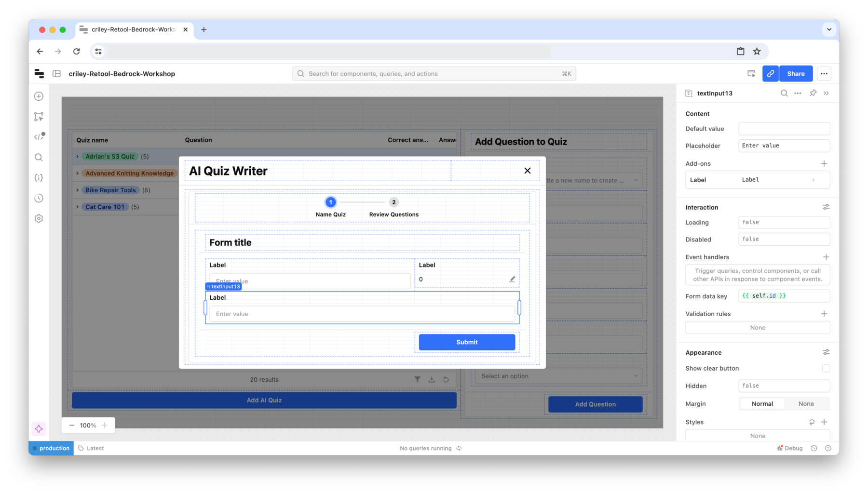Click the pencil icon in number input
Image resolution: width=868 pixels, height=493 pixels.
point(513,279)
